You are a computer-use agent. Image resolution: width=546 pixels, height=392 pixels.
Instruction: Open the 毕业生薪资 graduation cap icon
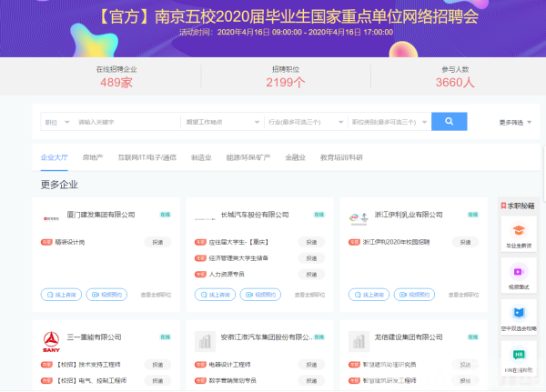click(519, 230)
